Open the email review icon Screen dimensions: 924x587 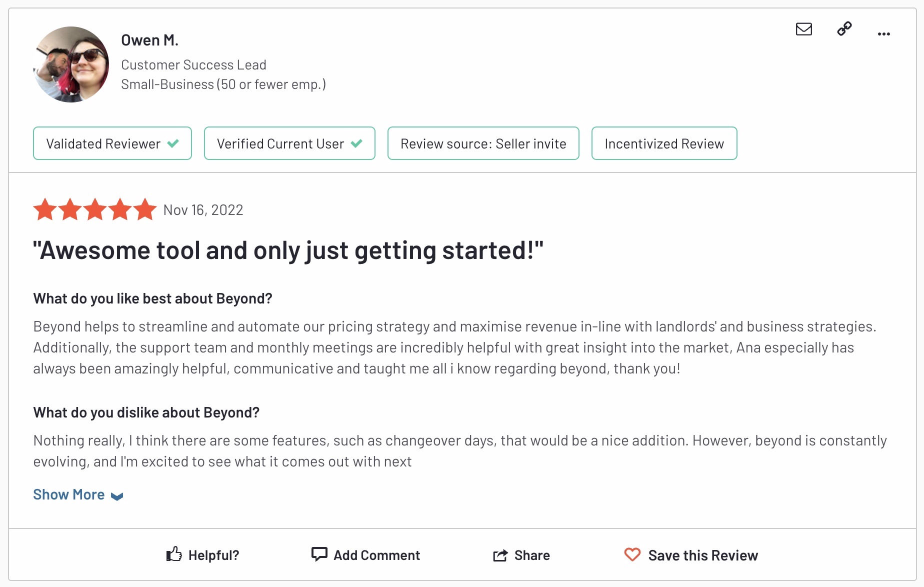click(x=803, y=29)
